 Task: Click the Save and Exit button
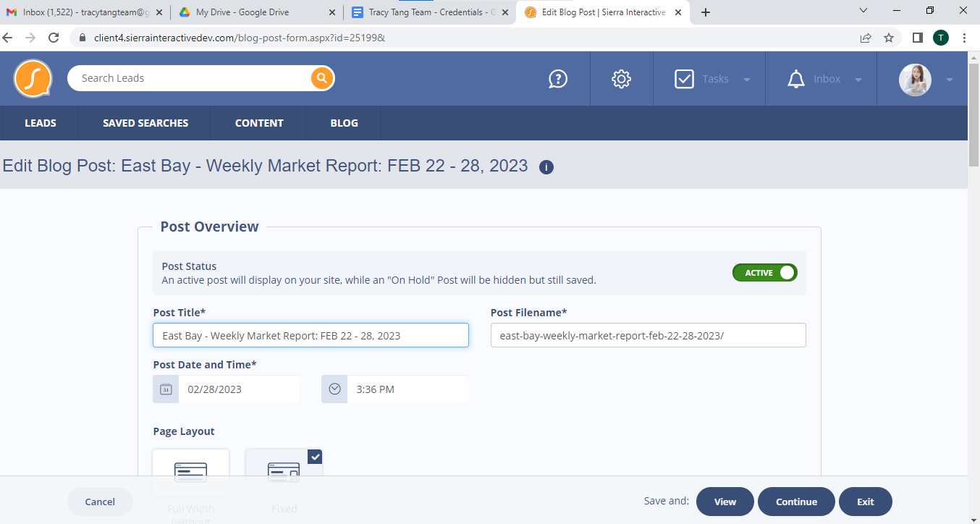coord(866,502)
